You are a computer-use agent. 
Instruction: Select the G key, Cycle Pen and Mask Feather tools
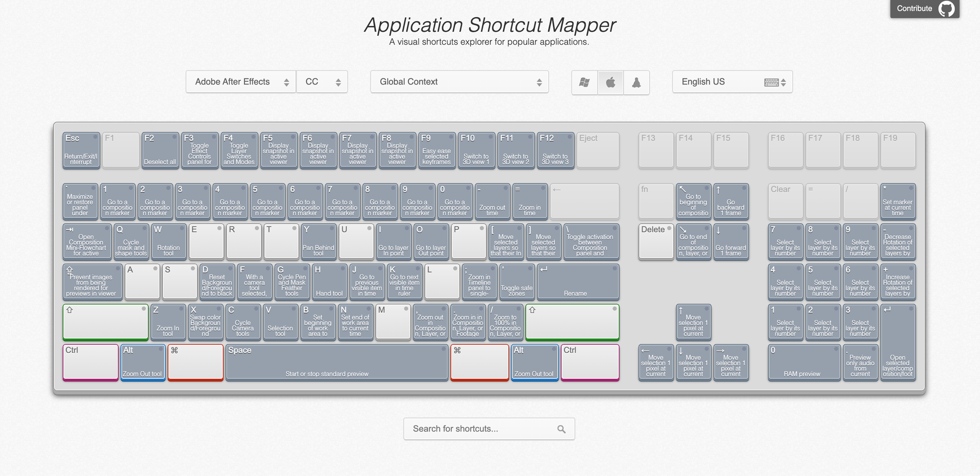click(x=292, y=282)
